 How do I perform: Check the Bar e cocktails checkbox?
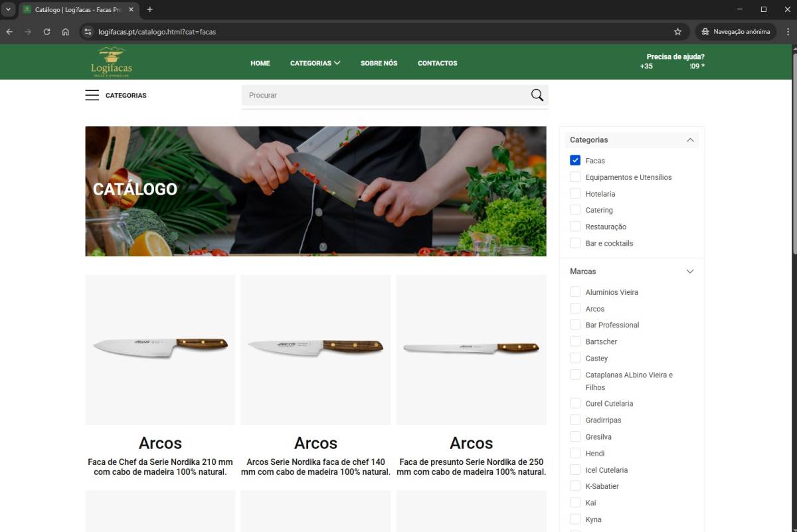[x=575, y=243]
